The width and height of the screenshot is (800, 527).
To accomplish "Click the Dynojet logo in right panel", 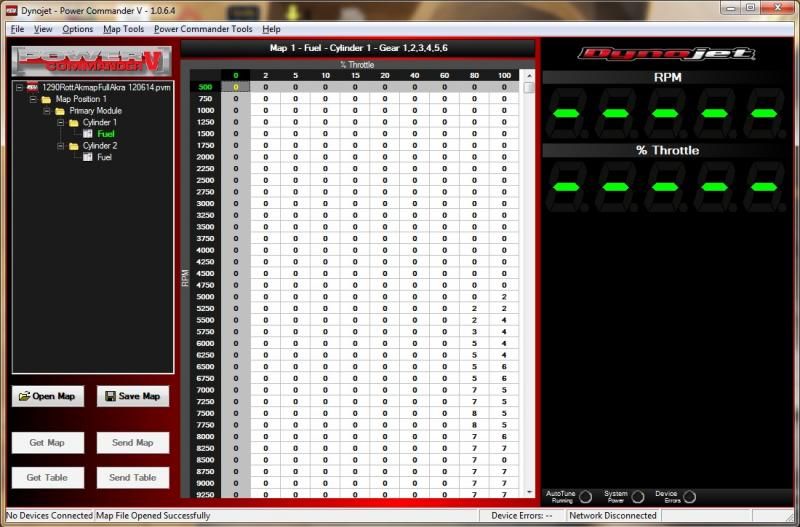I will (x=668, y=54).
